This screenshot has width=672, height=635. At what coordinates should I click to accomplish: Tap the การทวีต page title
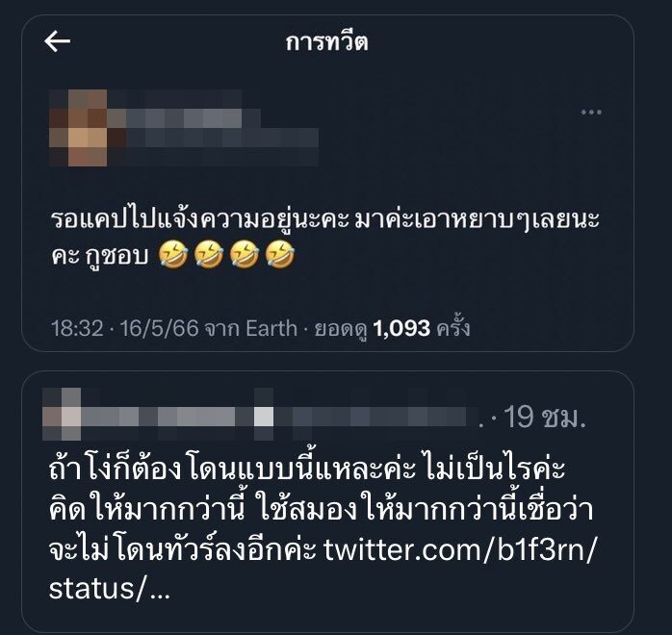[x=326, y=42]
